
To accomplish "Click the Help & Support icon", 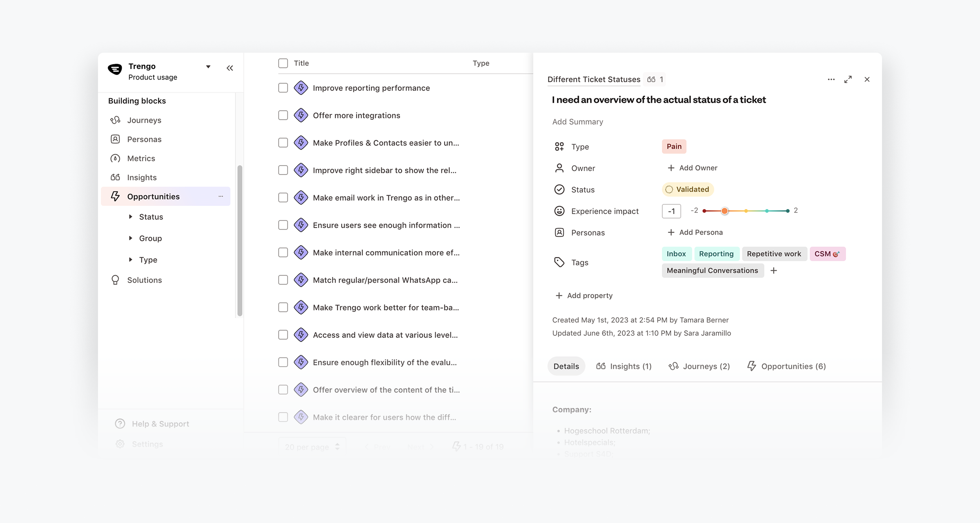I will click(120, 424).
